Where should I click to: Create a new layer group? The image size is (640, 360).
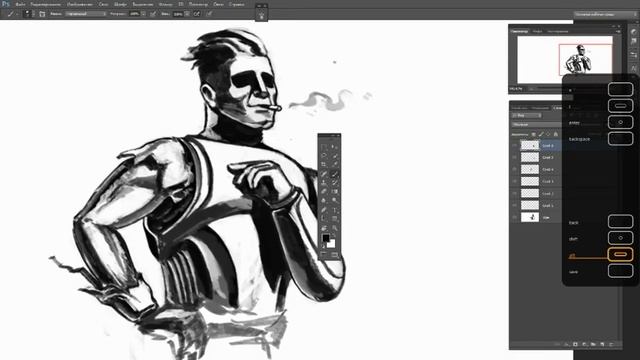point(593,344)
